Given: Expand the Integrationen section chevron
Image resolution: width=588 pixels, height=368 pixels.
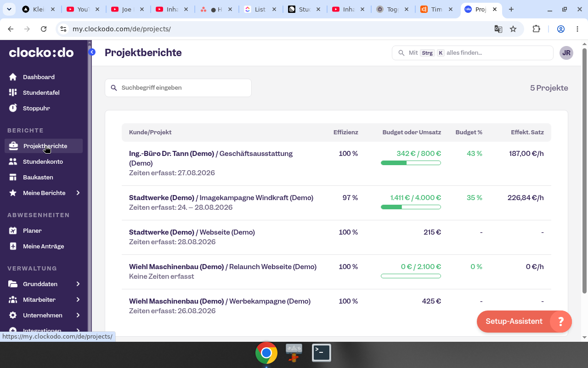Looking at the screenshot, I should coord(78,331).
